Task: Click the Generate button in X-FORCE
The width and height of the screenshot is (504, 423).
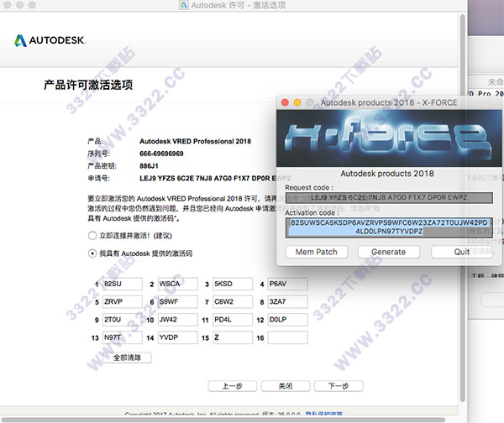Action: click(389, 252)
